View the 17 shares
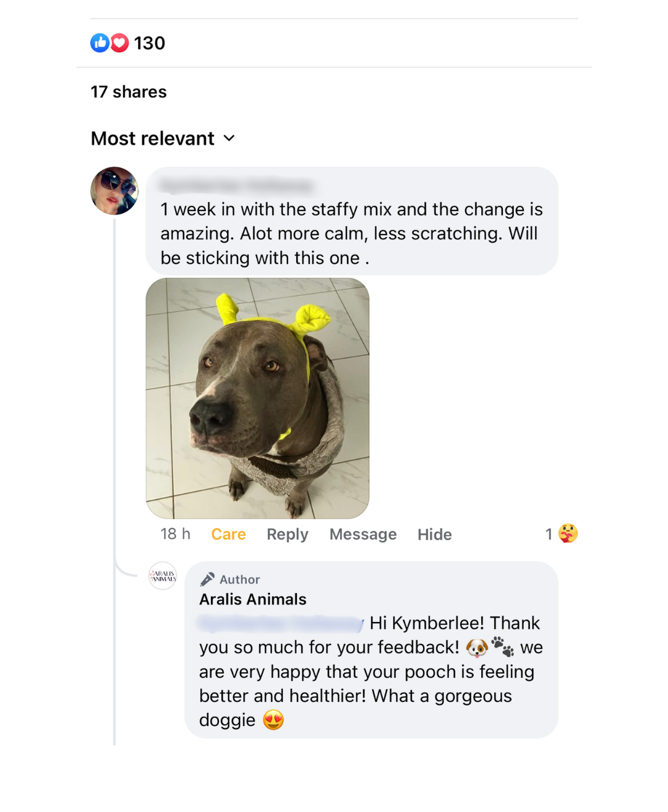The height and width of the screenshot is (812, 668). [129, 92]
